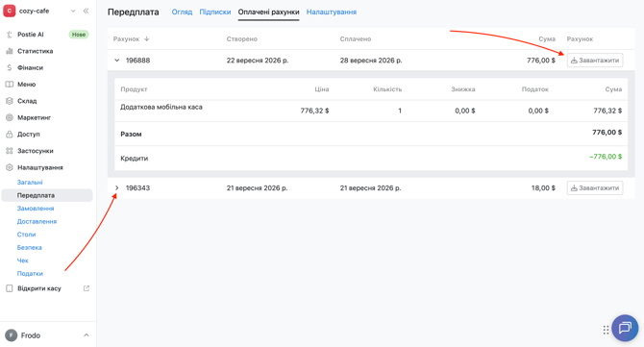Click the Frodo user avatar
This screenshot has width=644, height=347.
[12, 335]
